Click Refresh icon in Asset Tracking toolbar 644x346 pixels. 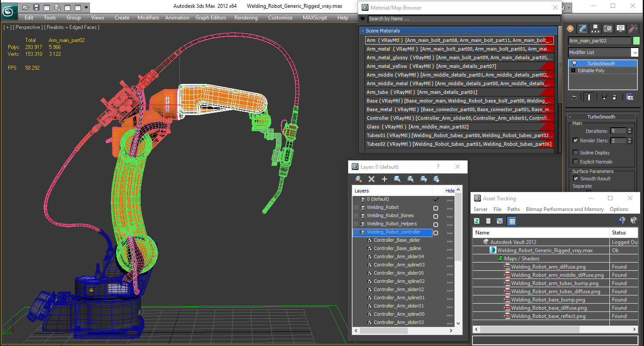477,221
